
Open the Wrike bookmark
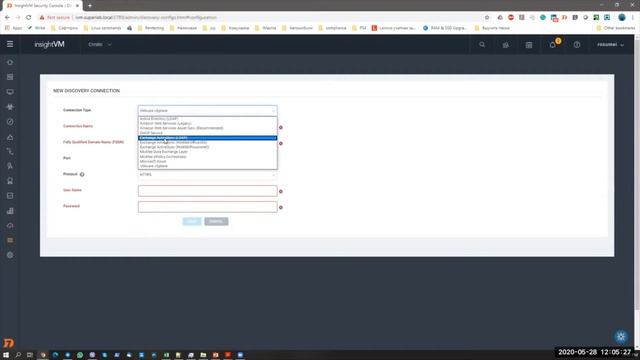point(37,28)
